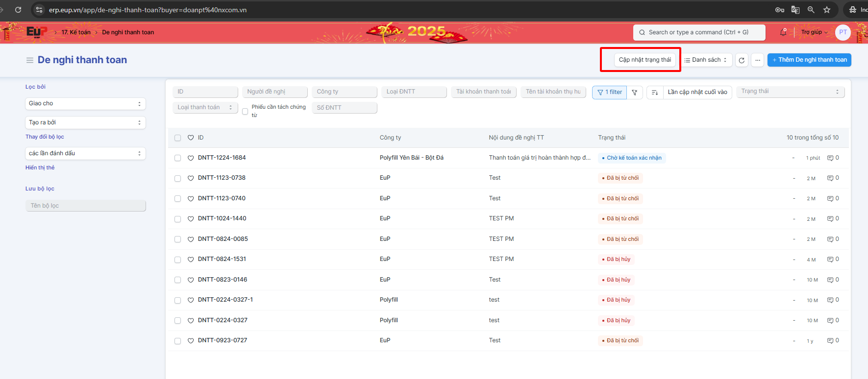This screenshot has width=868, height=379.
Task: Go to '17. Kế toán' breadcrumb
Action: pyautogui.click(x=76, y=32)
